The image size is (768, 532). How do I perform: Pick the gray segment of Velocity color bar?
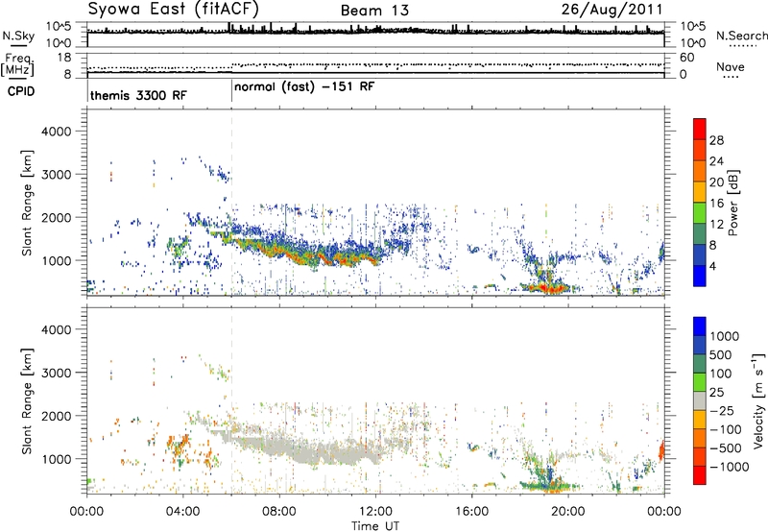(x=700, y=400)
